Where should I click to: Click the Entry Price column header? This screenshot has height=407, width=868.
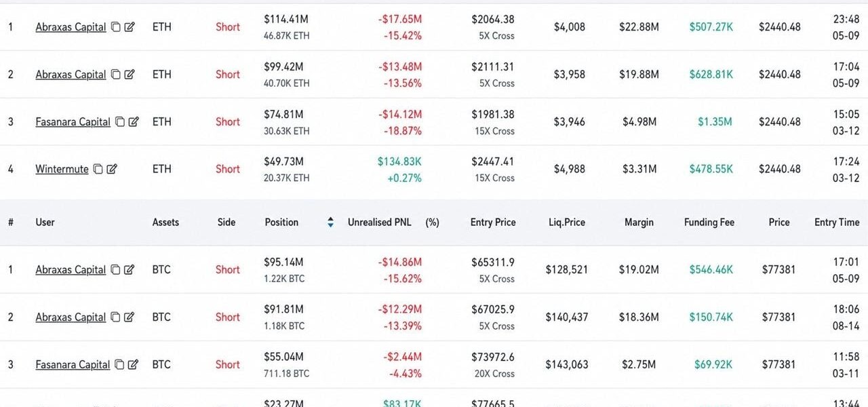(493, 222)
